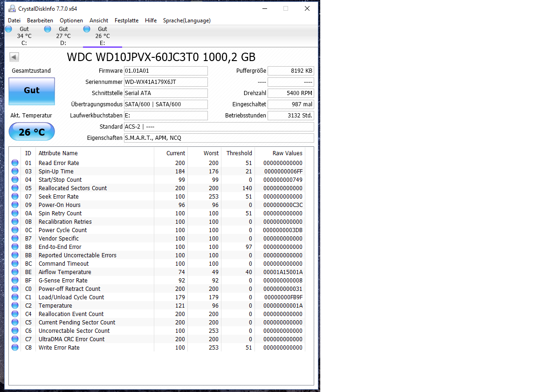This screenshot has height=392, width=537.
Task: Click the status icon for Start/Stop Count
Action: click(x=15, y=179)
